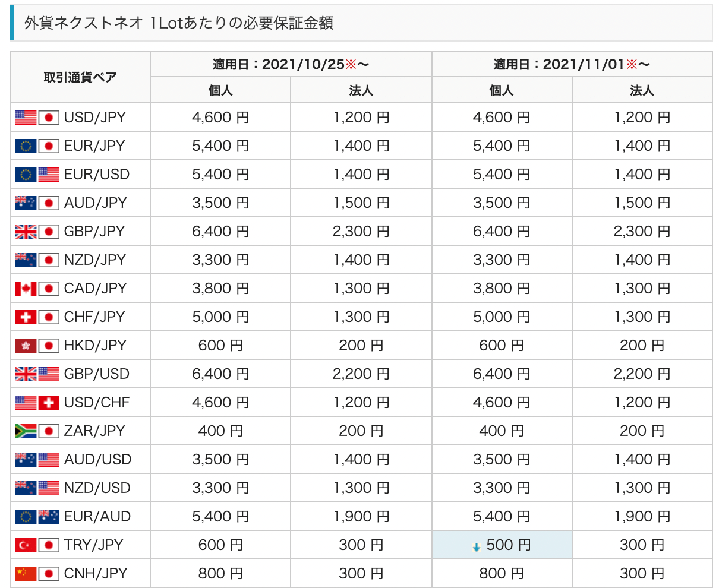Image resolution: width=719 pixels, height=588 pixels.
Task: Click the UK flag in GBP/USD row
Action: point(26,374)
